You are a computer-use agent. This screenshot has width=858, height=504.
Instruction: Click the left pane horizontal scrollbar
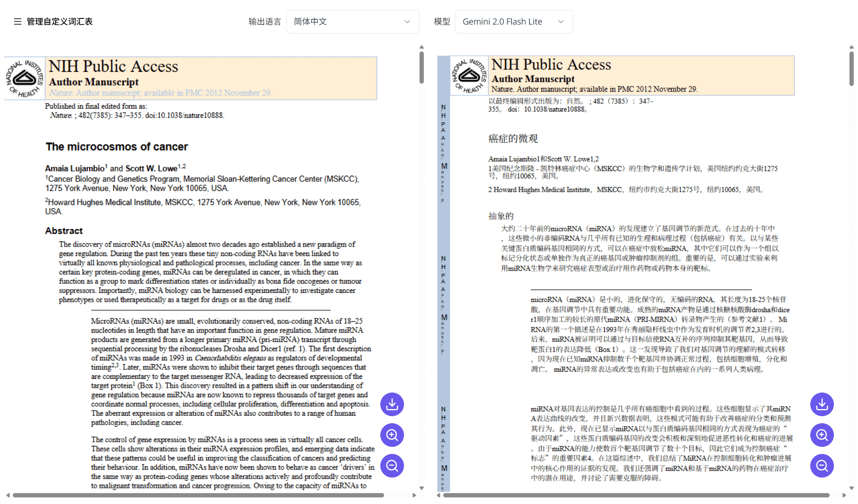click(x=198, y=495)
